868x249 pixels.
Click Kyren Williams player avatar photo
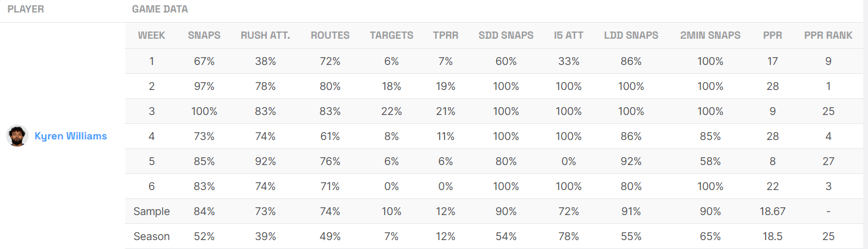point(17,136)
